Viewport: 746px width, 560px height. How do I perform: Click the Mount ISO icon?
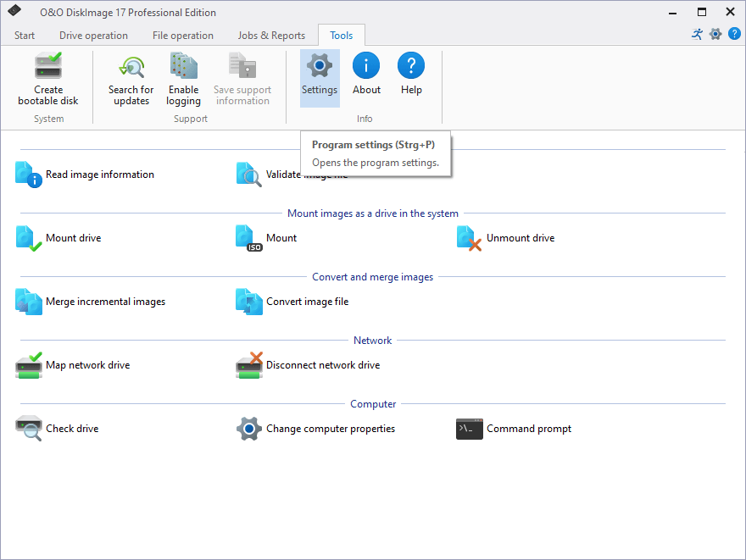click(x=248, y=238)
